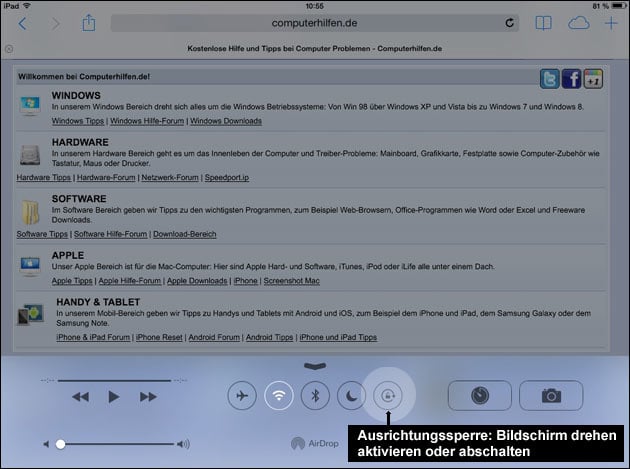Viewport: 630px width, 469px height.
Task: Open Apple Downloads link
Action: click(197, 281)
